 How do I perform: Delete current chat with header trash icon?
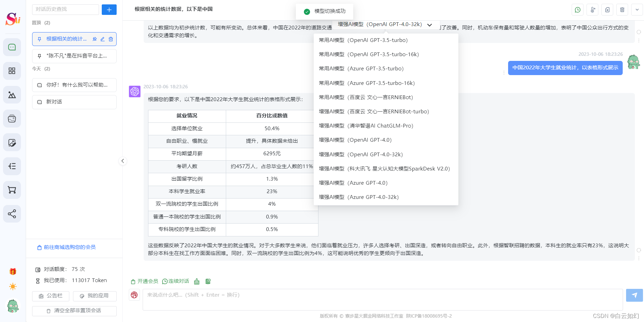(x=622, y=10)
